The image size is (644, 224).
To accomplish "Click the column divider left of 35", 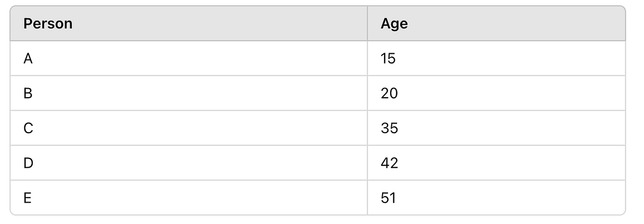I will point(368,128).
